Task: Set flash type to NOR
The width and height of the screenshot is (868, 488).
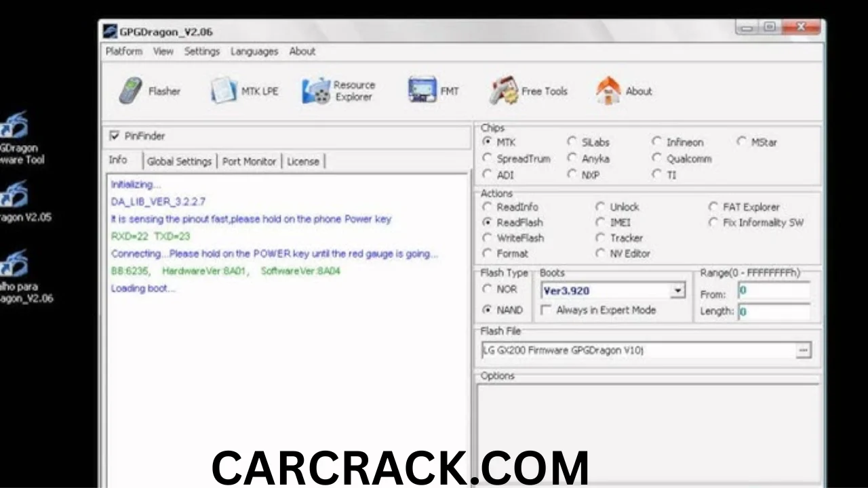Action: coord(487,289)
